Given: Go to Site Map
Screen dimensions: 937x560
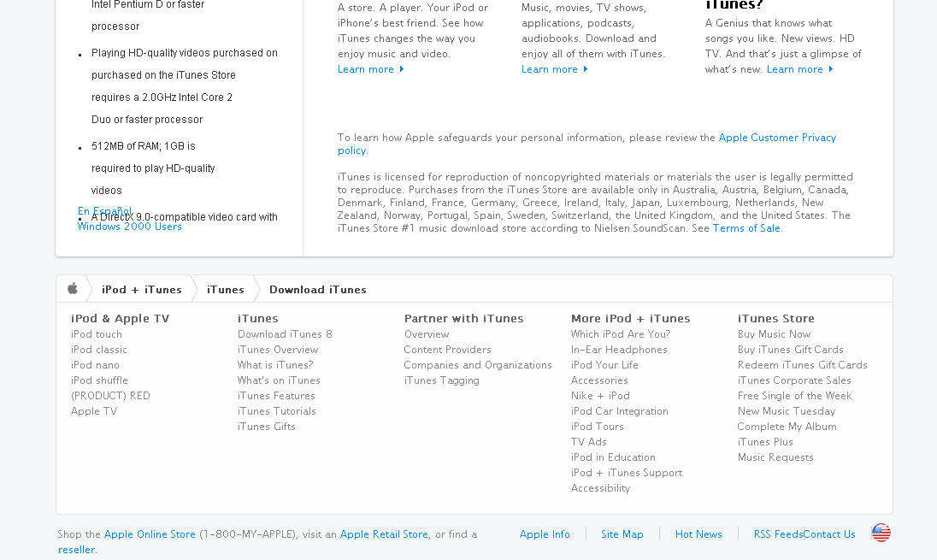Looking at the screenshot, I should 622,534.
